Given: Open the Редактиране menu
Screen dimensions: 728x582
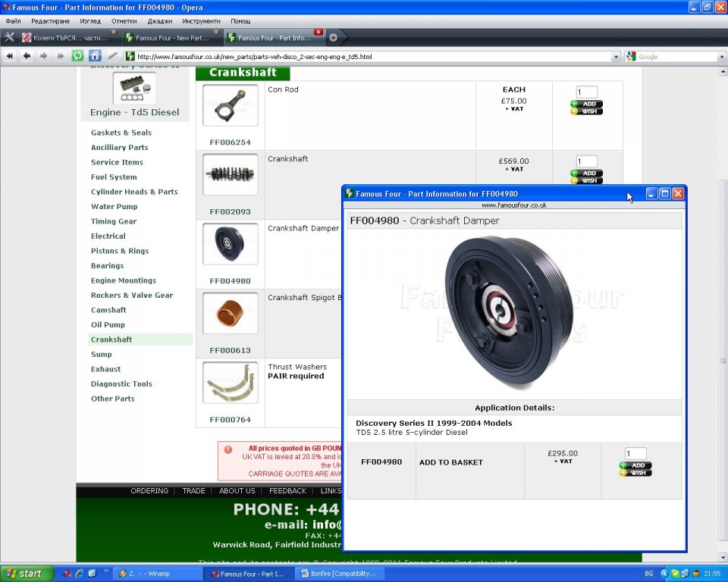Looking at the screenshot, I should pyautogui.click(x=50, y=21).
